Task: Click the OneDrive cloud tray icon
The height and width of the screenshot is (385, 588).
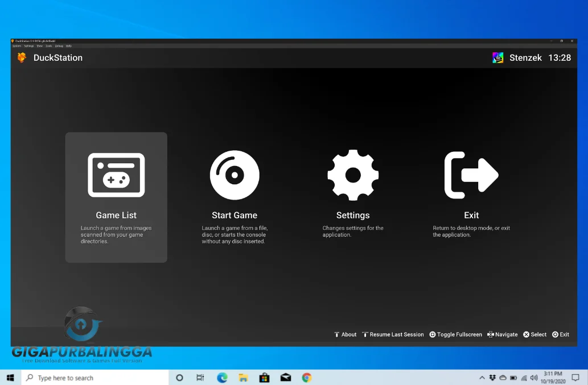Action: pos(503,378)
